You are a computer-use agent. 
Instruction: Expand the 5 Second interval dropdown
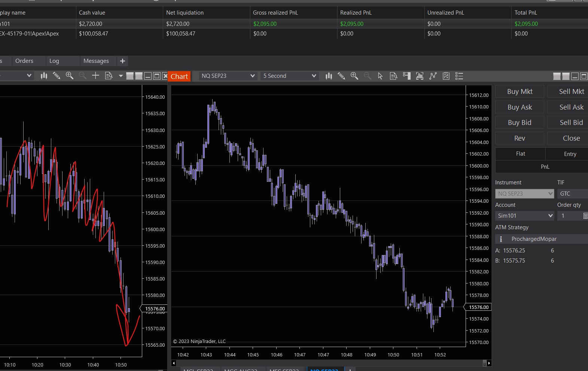[289, 76]
